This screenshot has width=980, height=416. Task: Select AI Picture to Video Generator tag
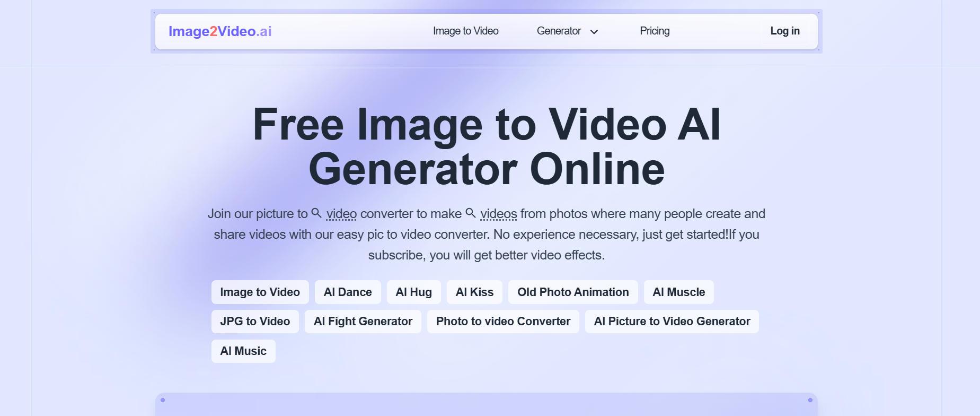point(672,322)
